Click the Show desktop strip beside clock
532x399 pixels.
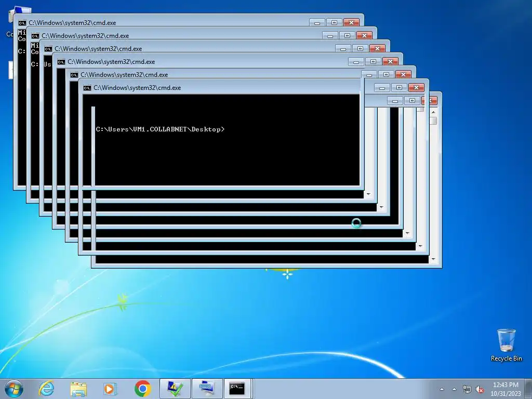529,389
